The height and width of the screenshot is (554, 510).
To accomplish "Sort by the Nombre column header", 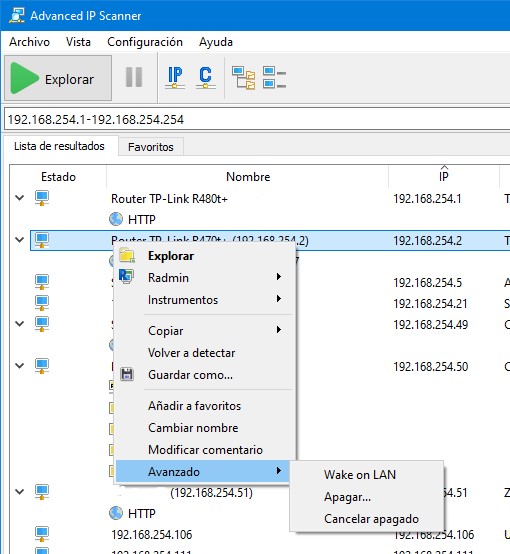I will click(248, 177).
